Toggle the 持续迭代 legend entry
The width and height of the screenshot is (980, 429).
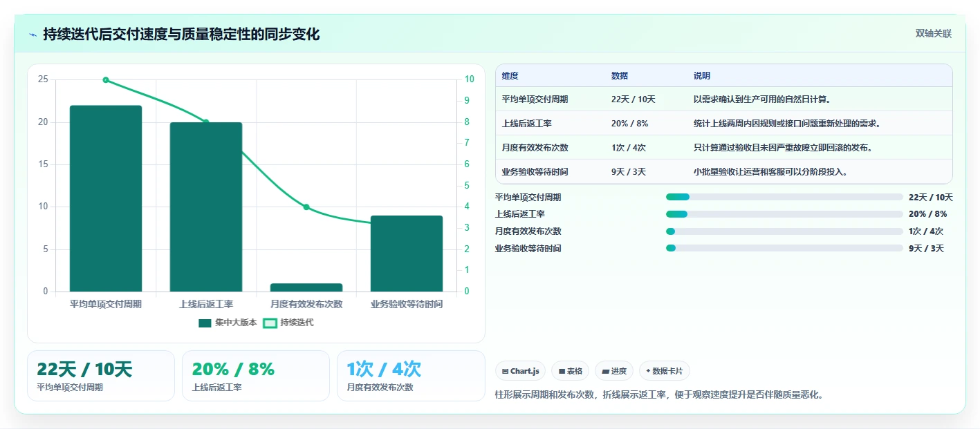click(288, 323)
